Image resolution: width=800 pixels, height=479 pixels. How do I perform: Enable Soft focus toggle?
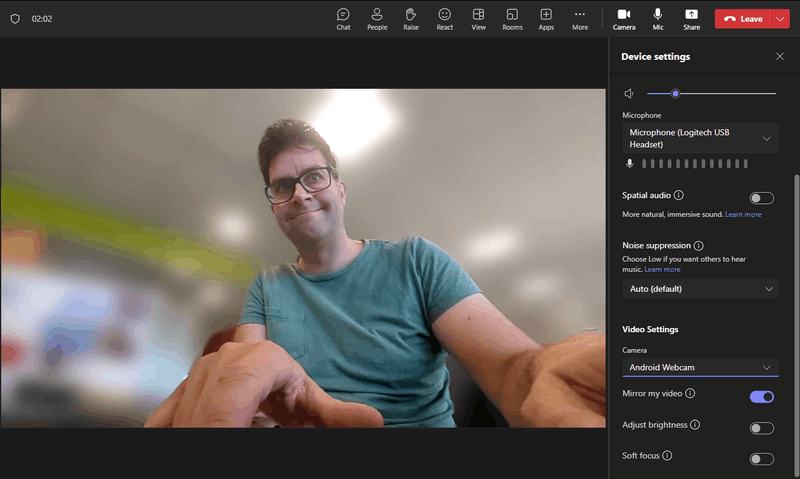pos(761,459)
